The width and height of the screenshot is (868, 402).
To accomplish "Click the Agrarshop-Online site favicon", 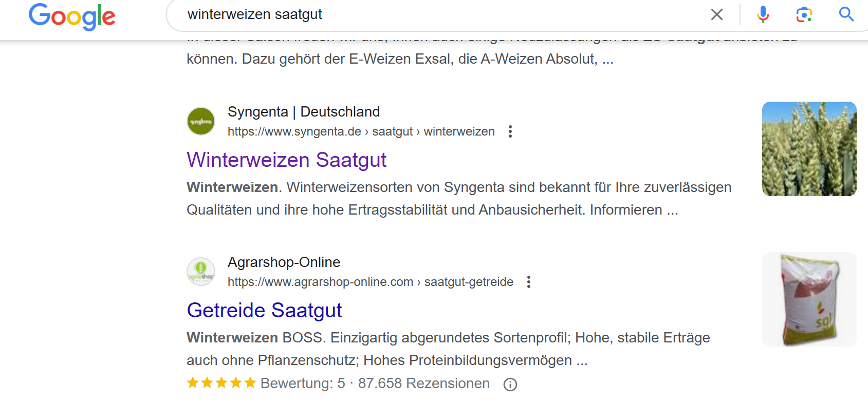I will click(x=201, y=272).
